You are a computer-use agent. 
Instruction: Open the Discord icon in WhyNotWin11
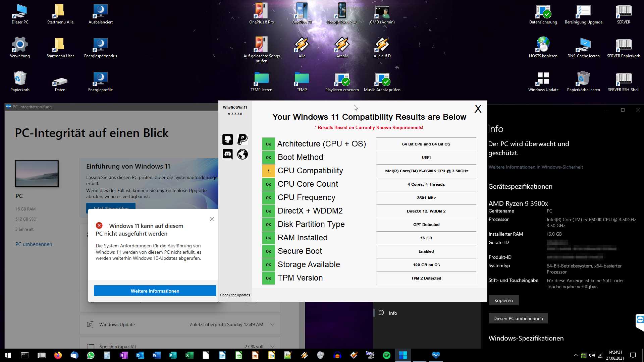pos(228,154)
